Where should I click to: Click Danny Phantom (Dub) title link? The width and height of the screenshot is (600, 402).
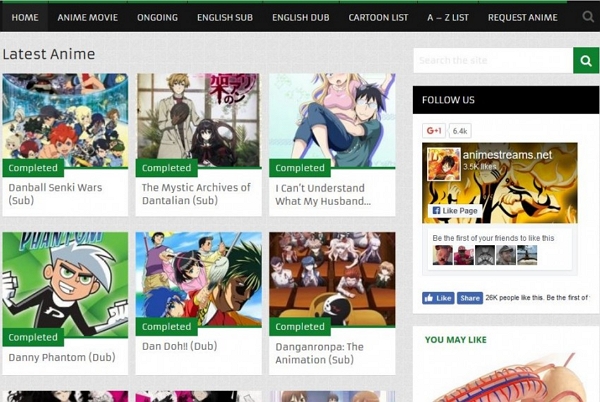point(62,357)
